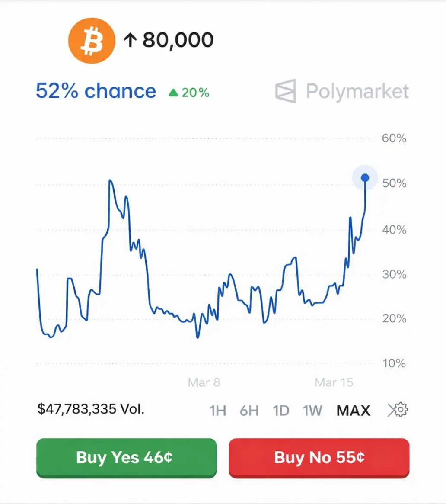The image size is (446, 504).
Task: Select the 6H time range
Action: click(249, 411)
